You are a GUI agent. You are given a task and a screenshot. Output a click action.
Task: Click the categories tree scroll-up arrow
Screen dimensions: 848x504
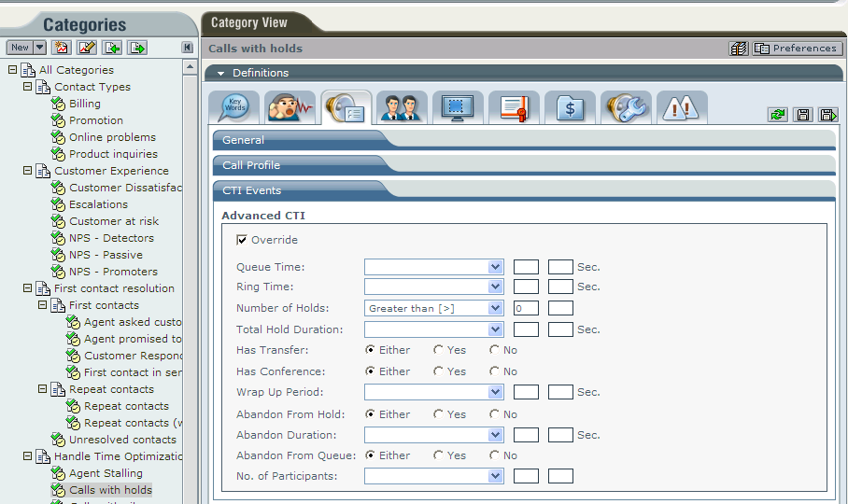pyautogui.click(x=190, y=67)
